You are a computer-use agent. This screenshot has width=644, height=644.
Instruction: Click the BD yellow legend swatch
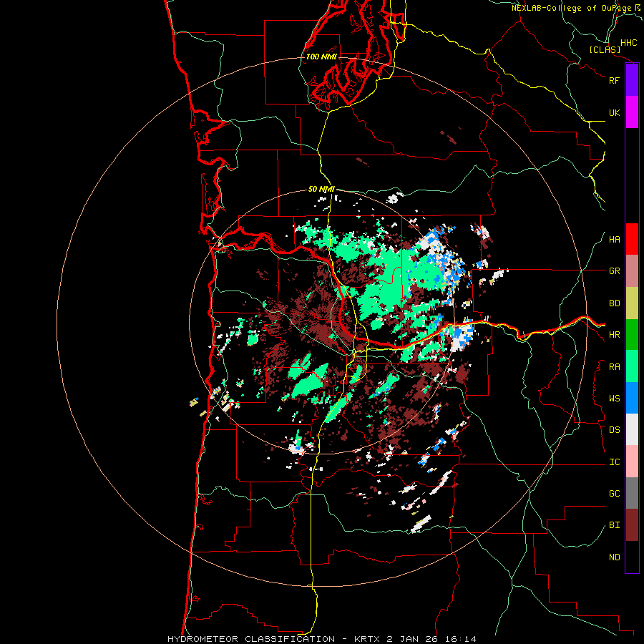[x=632, y=303]
